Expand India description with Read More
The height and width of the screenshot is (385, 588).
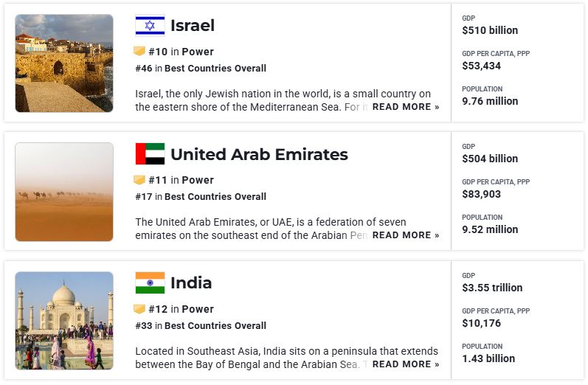pos(405,364)
